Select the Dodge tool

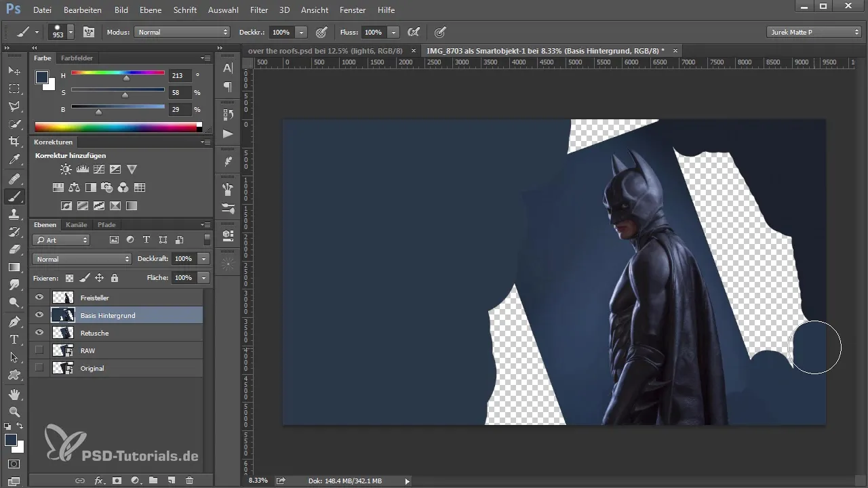point(14,302)
